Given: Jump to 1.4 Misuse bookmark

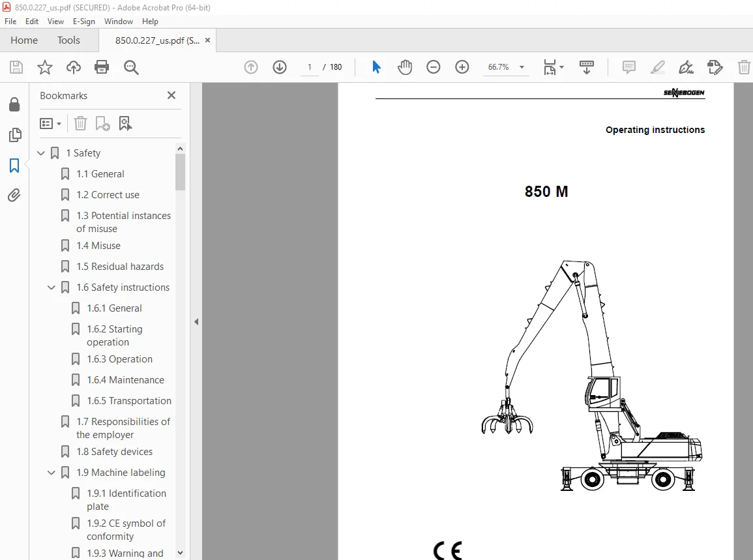Looking at the screenshot, I should click(x=98, y=246).
